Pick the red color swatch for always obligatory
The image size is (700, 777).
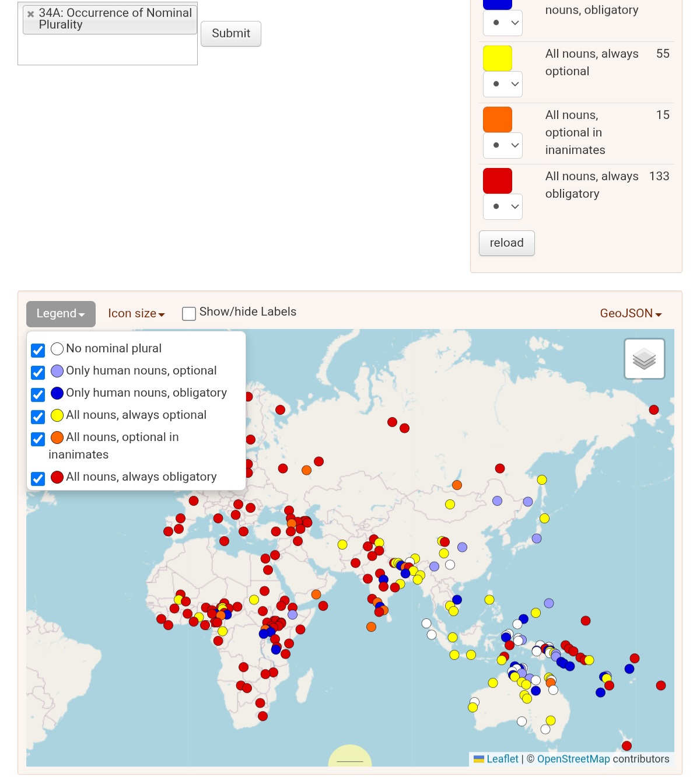point(498,181)
